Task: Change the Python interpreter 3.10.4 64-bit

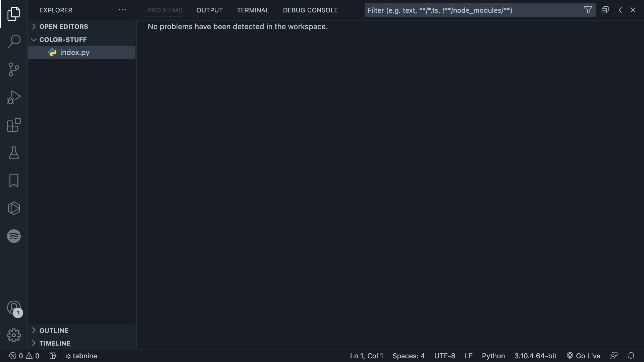Action: pos(535,356)
